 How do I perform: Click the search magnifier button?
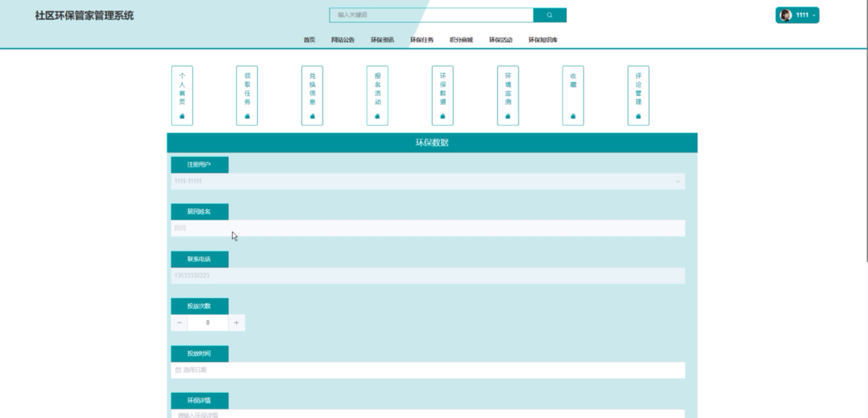(549, 15)
